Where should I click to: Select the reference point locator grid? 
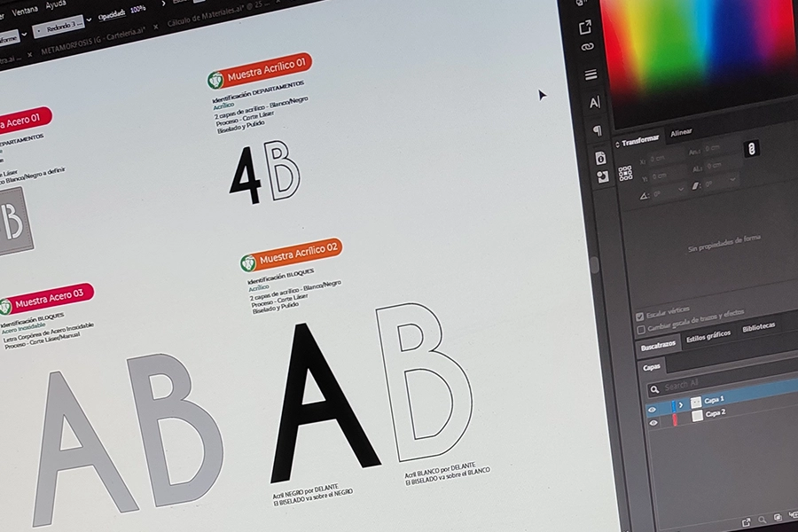625,173
